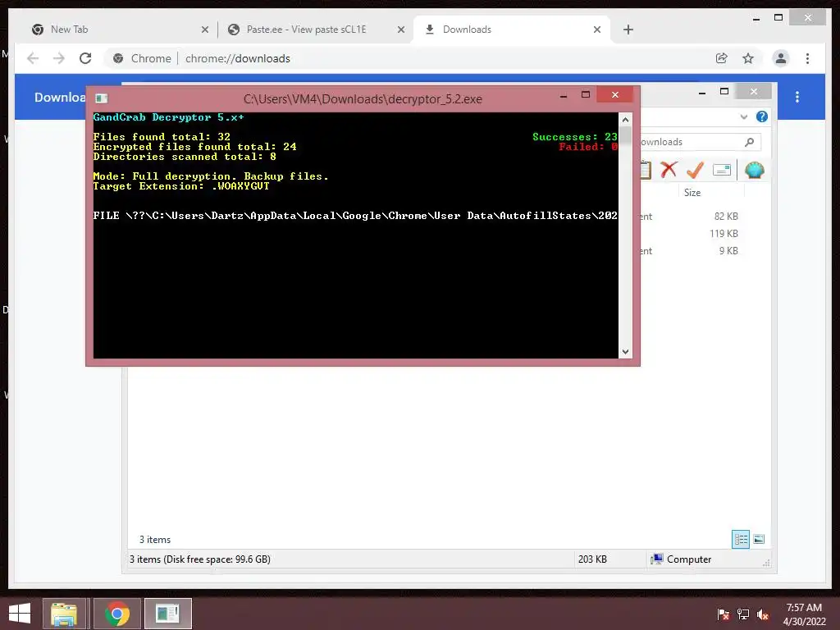Viewport: 840px width, 630px height.
Task: Close the Downloads tab
Action: pos(597,30)
